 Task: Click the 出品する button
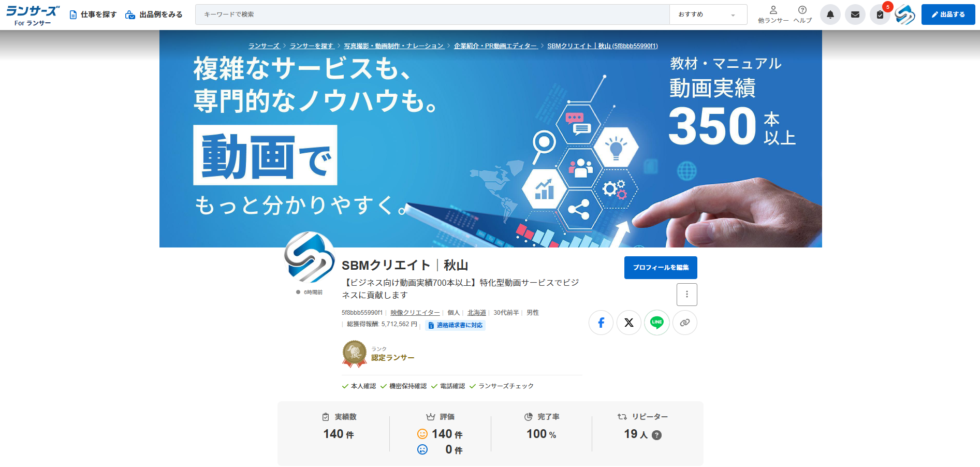(948, 14)
